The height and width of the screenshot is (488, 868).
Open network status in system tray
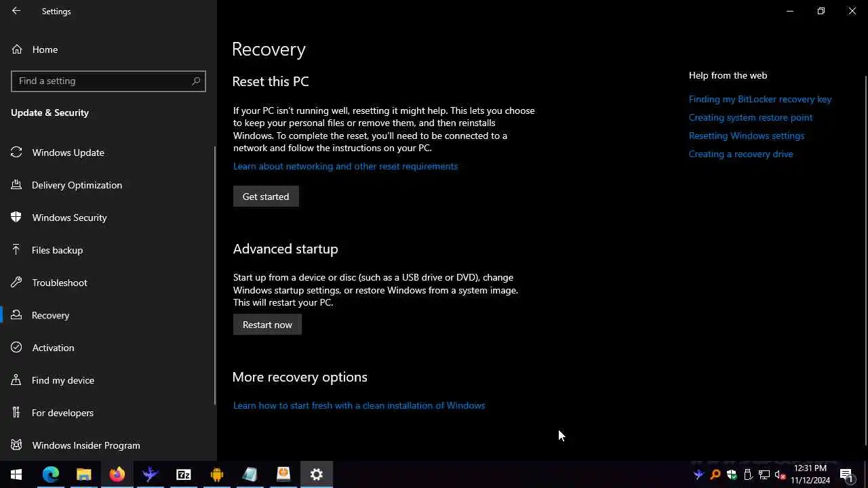tap(764, 474)
